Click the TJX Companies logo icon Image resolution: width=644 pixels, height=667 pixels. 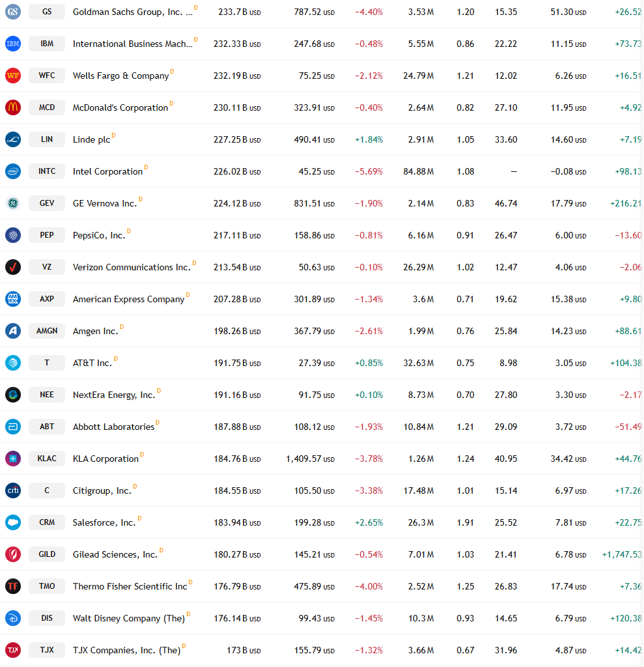[x=13, y=650]
